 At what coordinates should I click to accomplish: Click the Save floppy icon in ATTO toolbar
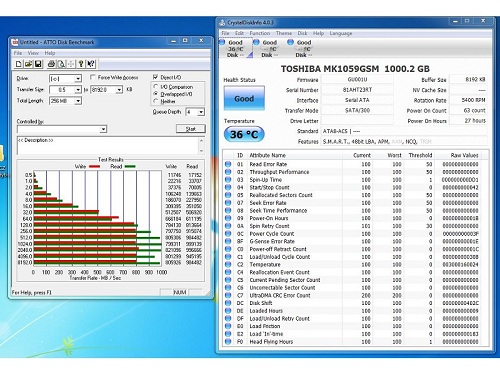[x=38, y=64]
